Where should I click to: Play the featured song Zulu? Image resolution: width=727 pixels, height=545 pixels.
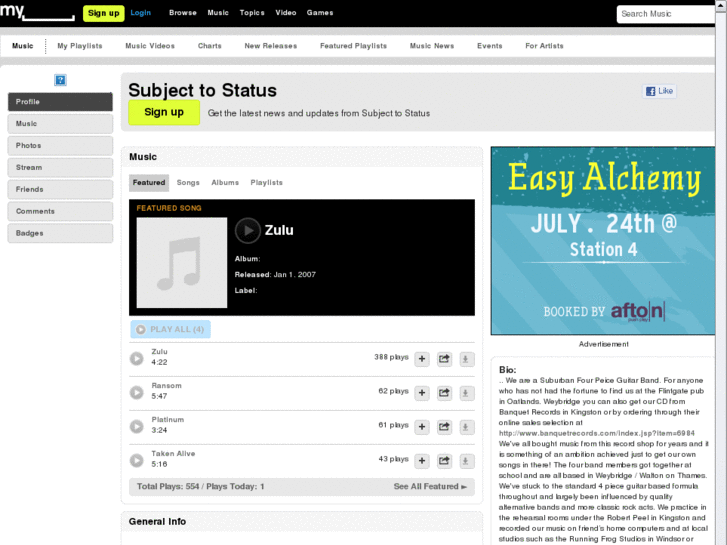click(248, 231)
